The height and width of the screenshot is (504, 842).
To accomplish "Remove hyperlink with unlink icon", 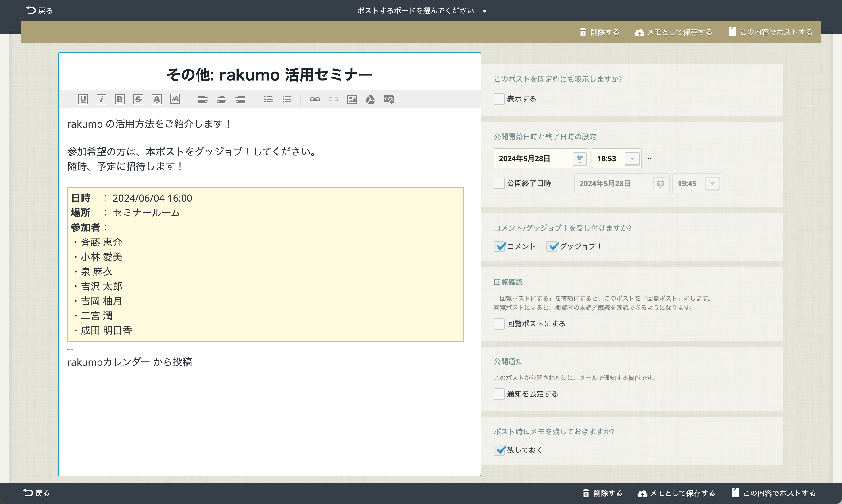I will [333, 99].
